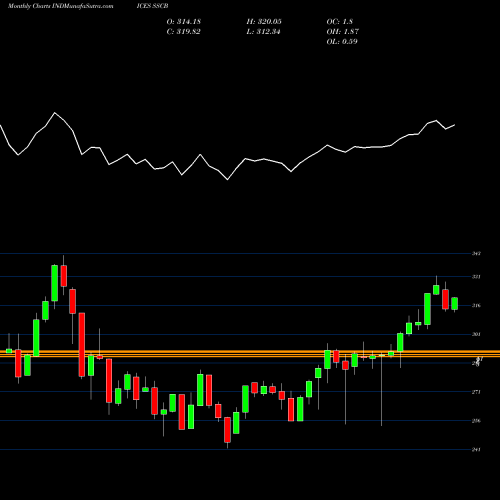Click the 271 price axis label

[476, 392]
